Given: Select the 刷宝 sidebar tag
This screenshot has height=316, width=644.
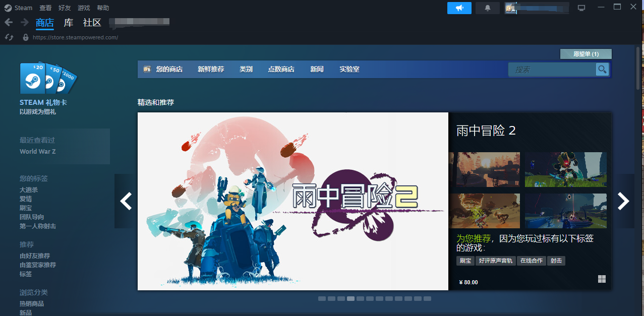Looking at the screenshot, I should [x=26, y=208].
